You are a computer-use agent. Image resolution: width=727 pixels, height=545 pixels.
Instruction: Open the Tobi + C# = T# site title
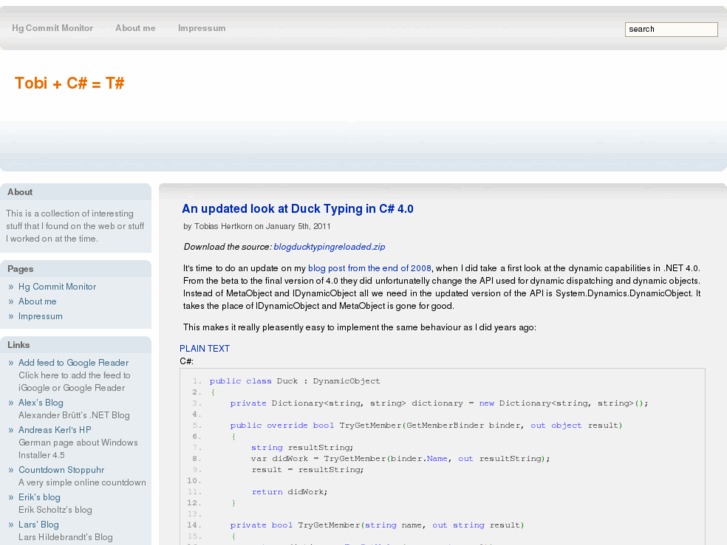(69, 83)
